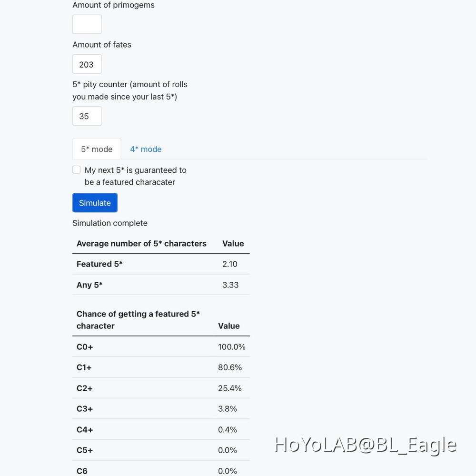Select the Any 5* table row
476x476 pixels.
tap(160, 285)
